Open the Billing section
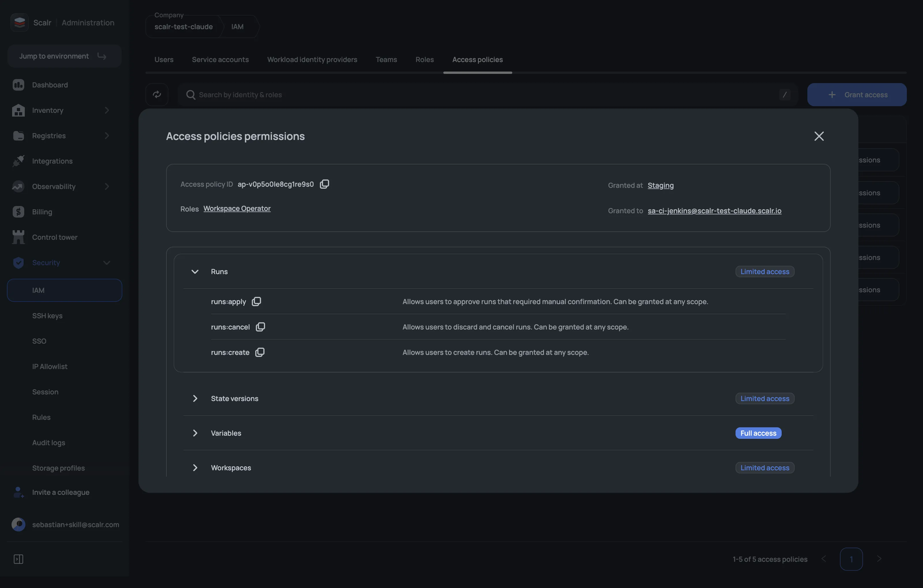Image resolution: width=923 pixels, height=588 pixels. (x=42, y=211)
